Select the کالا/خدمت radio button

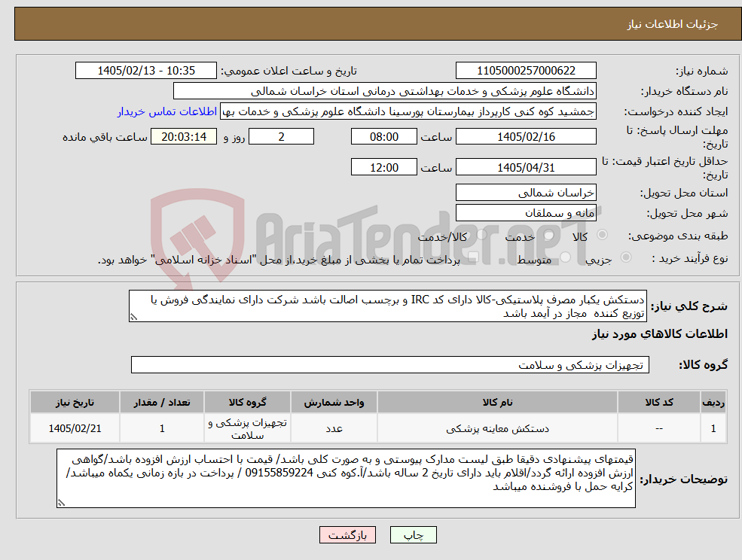tap(481, 235)
